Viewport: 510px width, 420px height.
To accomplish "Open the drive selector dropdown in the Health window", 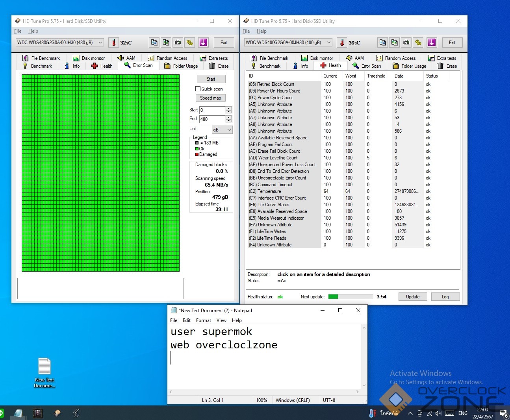I will 288,43.
